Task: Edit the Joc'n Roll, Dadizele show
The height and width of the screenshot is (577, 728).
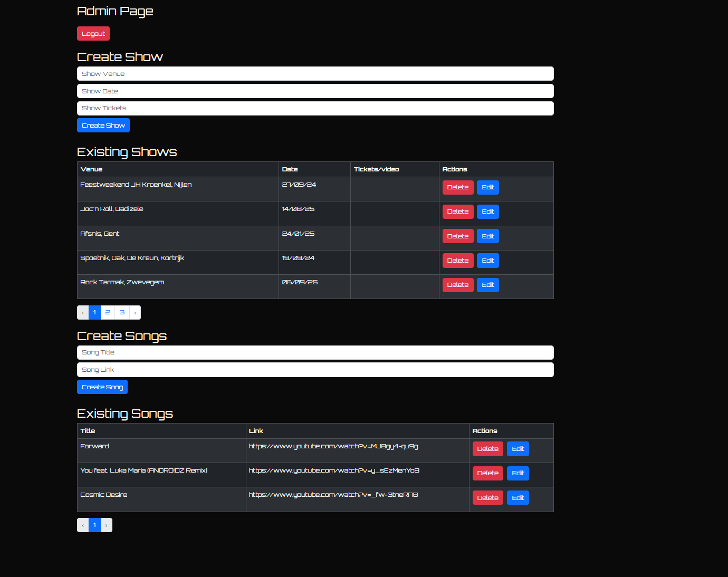Action: (x=487, y=211)
